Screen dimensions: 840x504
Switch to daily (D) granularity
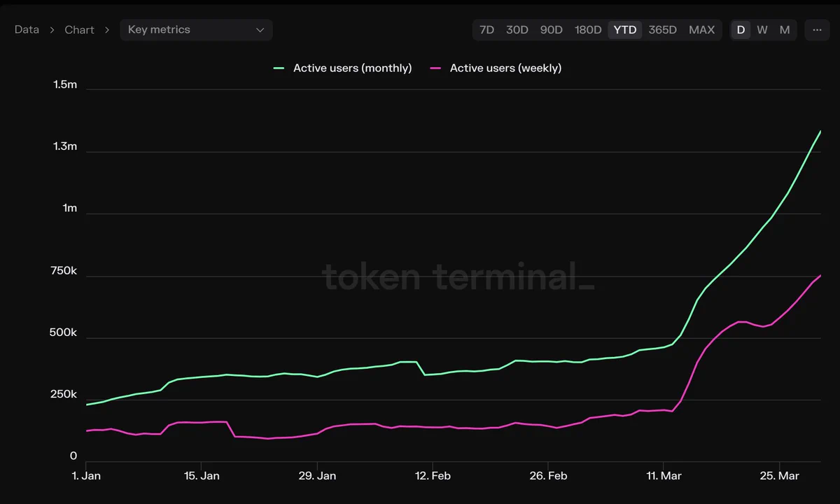tap(741, 30)
